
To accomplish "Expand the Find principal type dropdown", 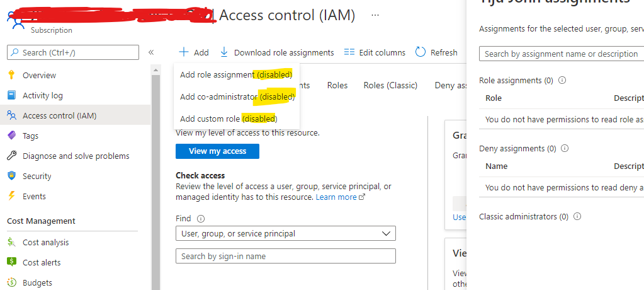I will point(286,233).
